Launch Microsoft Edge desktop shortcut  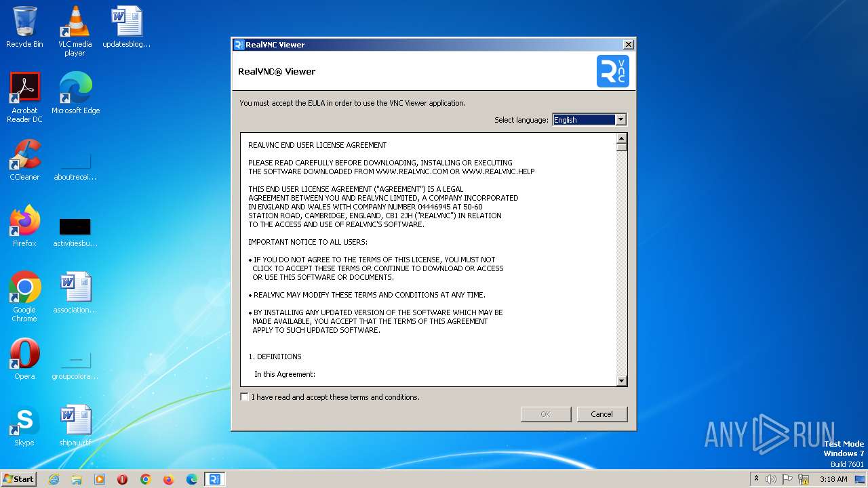[x=75, y=93]
